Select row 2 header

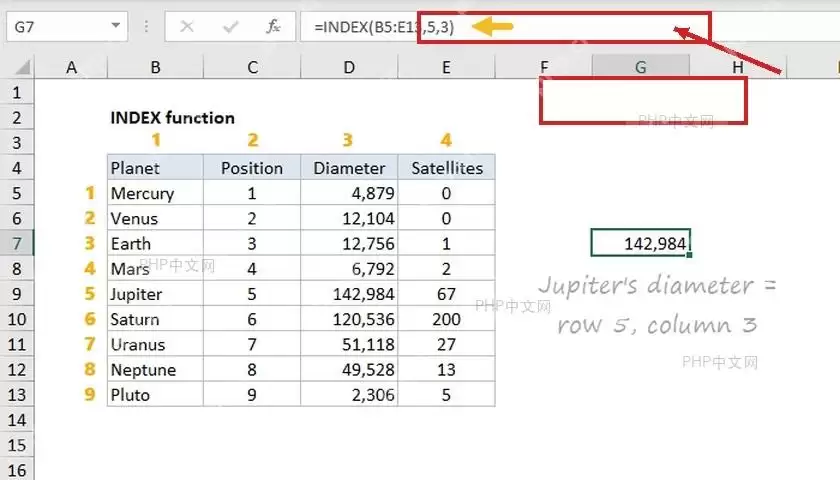[17, 118]
